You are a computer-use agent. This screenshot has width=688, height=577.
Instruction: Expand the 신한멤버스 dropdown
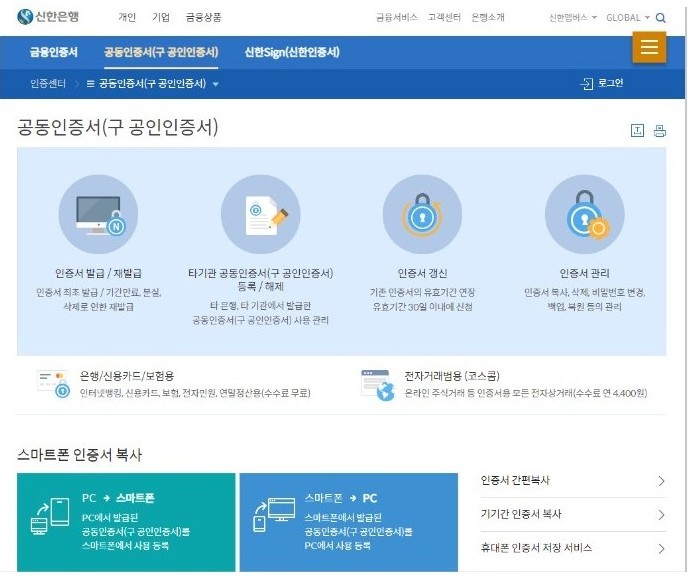[573, 18]
